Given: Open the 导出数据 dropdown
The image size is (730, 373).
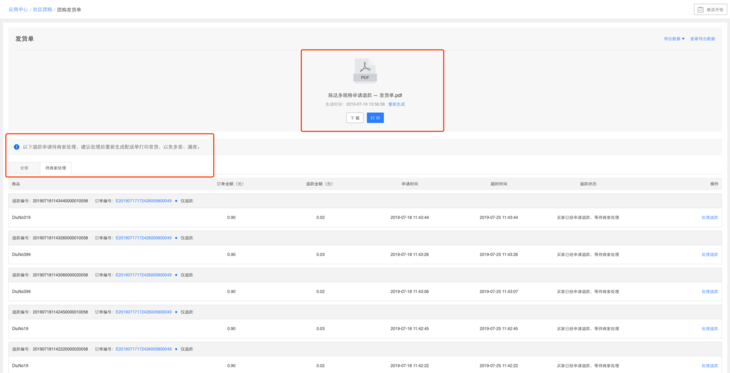Looking at the screenshot, I should (x=674, y=39).
